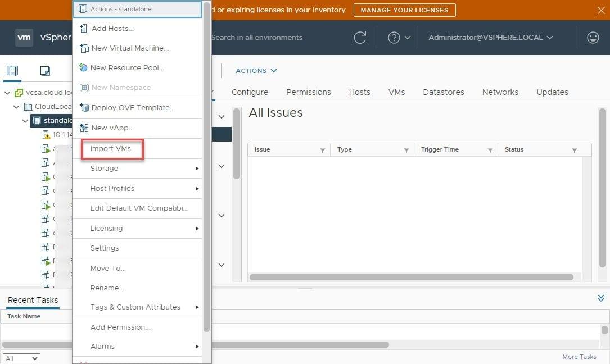The image size is (610, 364).
Task: Expand the Administrator@VSPHERE.LOCAL user menu
Action: (491, 38)
